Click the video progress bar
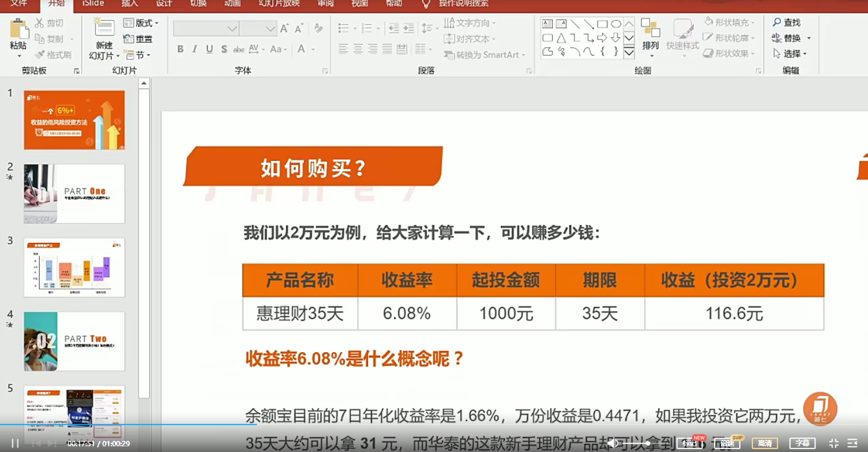 (x=434, y=425)
